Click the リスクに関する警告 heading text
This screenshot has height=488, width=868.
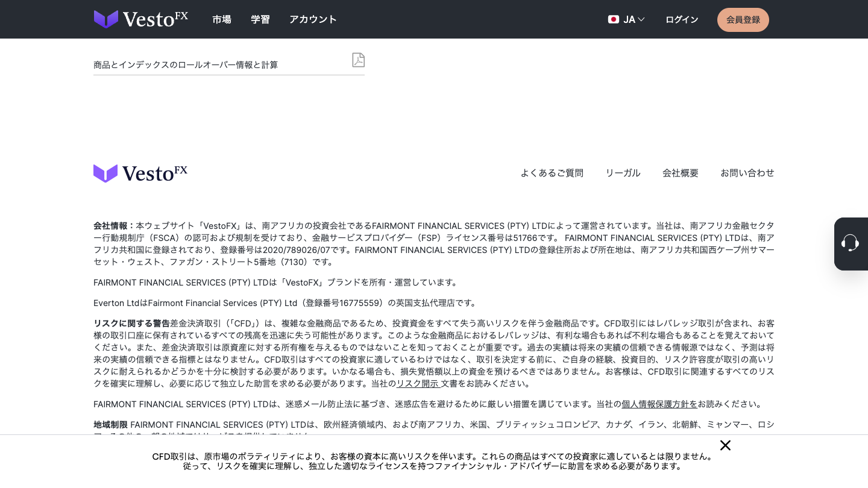[131, 324]
